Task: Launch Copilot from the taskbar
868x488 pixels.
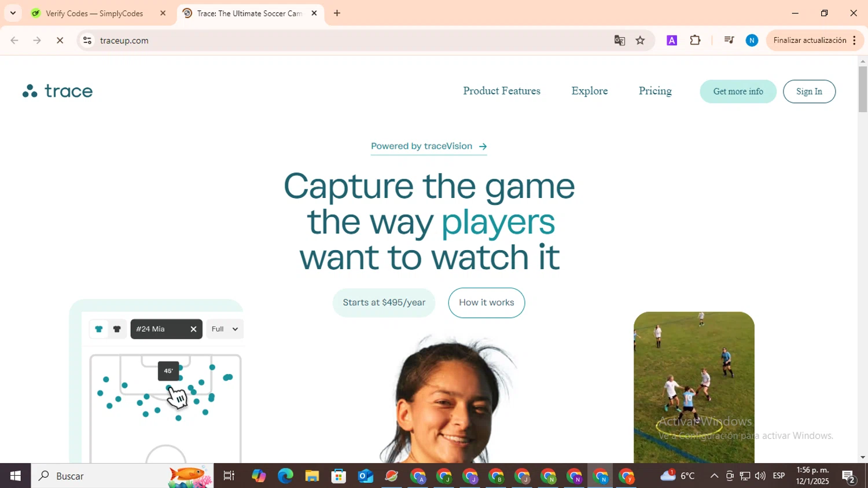Action: (259, 476)
